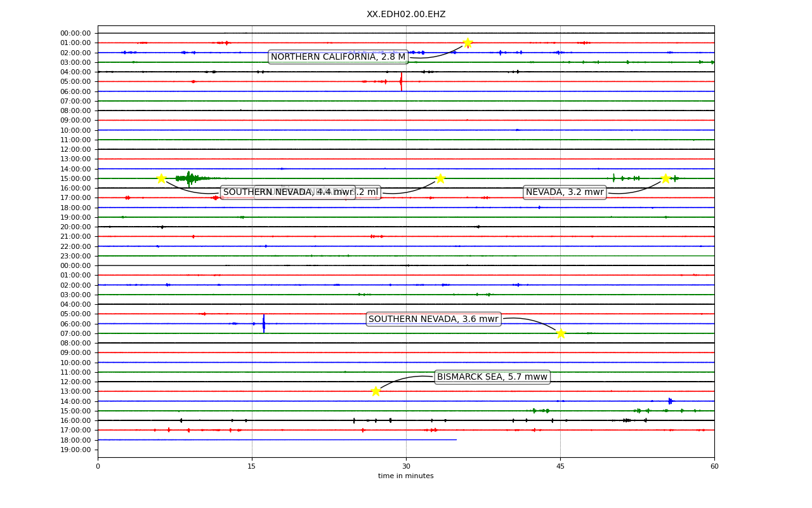This screenshot has height=508, width=812.
Task: Click the 45 tick on the time axis
Action: point(560,467)
